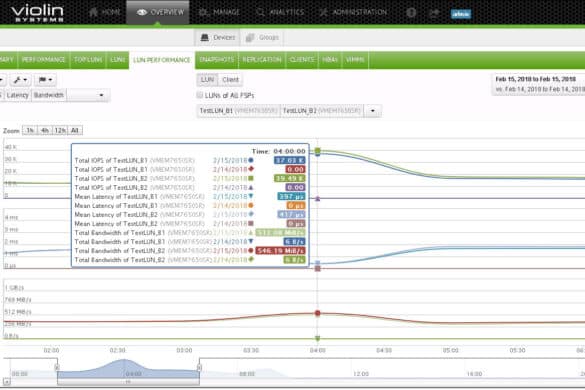The height and width of the screenshot is (390, 585).
Task: Select the Groups view button
Action: [x=262, y=37]
